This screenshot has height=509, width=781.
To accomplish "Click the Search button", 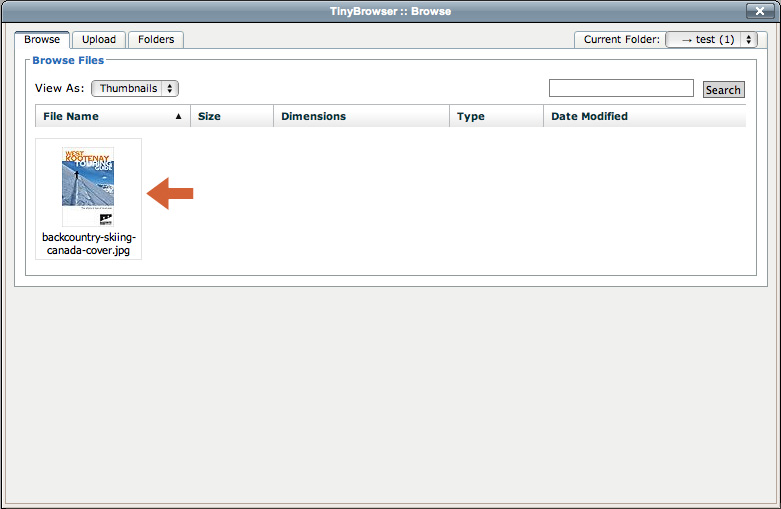I will coord(723,90).
